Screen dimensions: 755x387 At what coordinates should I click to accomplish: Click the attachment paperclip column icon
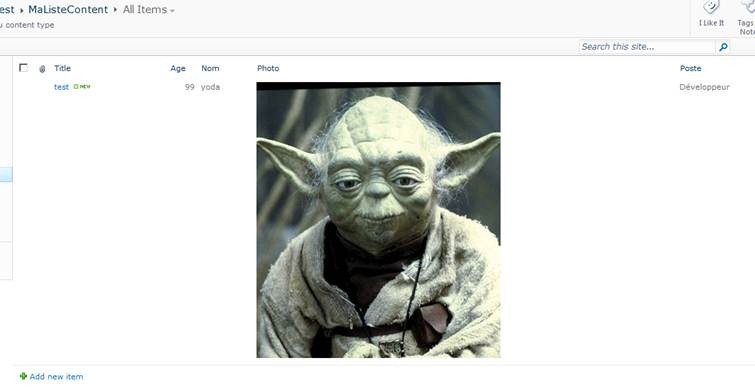click(x=42, y=69)
